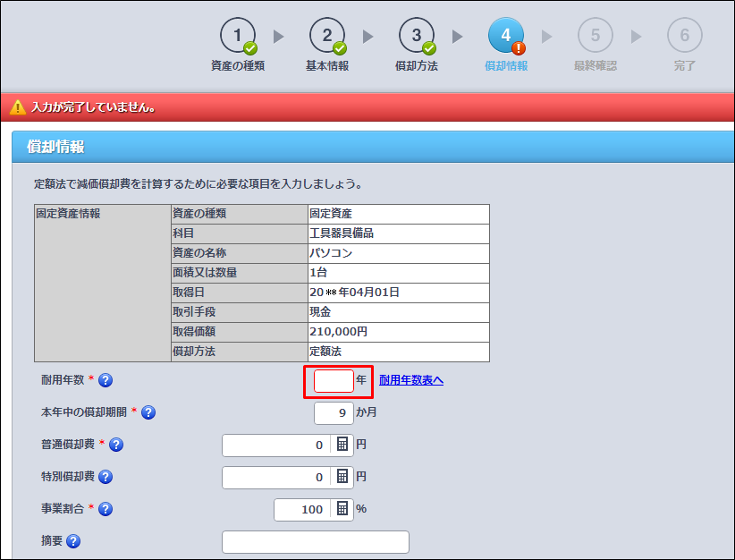This screenshot has width=735, height=560.
Task: Open calculator for 事業割合 field
Action: tap(342, 508)
